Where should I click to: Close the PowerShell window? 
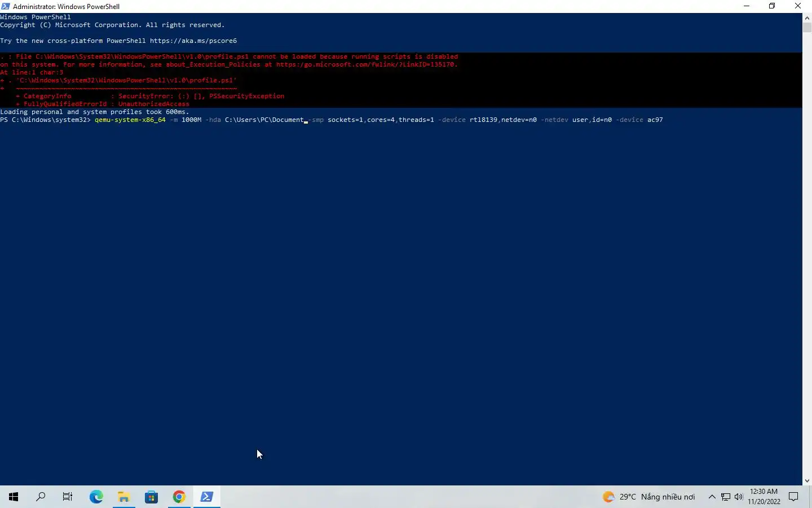click(798, 6)
